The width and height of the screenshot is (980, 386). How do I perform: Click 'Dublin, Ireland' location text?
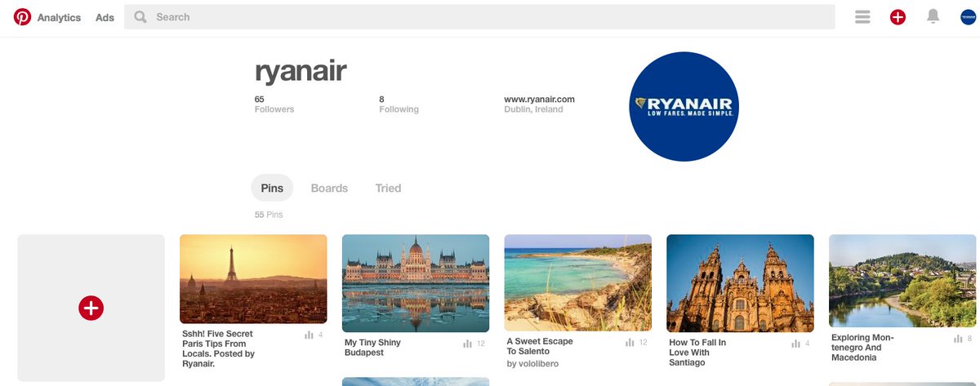tap(533, 109)
